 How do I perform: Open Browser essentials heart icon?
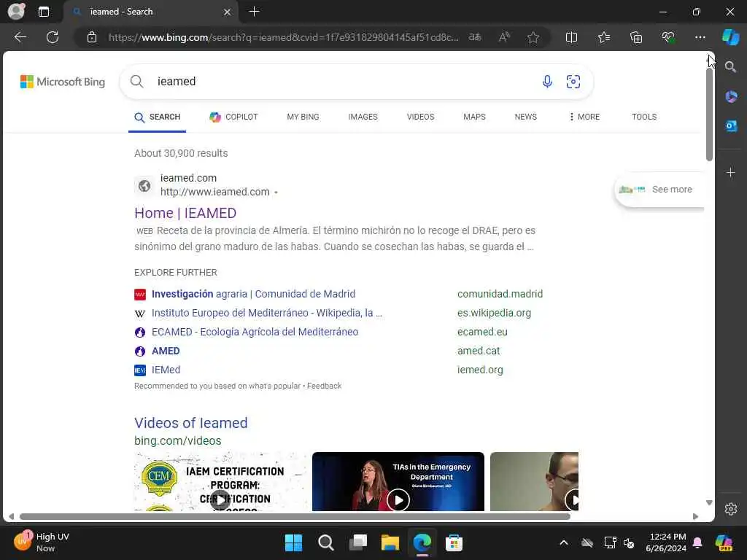(x=668, y=37)
